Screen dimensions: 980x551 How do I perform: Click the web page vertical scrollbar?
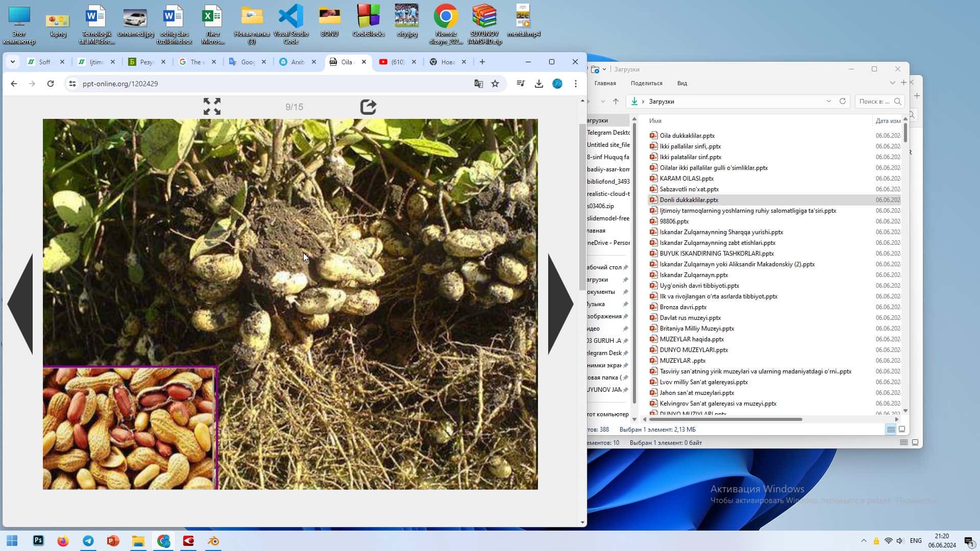pos(582,207)
